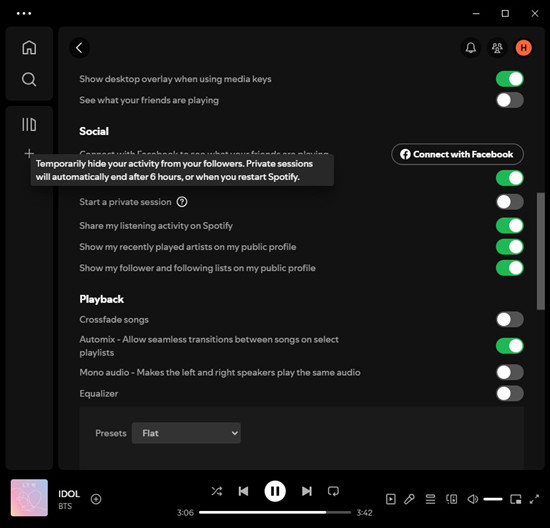Click the plus create playlist icon
Image resolution: width=550 pixels, height=528 pixels.
(x=29, y=153)
